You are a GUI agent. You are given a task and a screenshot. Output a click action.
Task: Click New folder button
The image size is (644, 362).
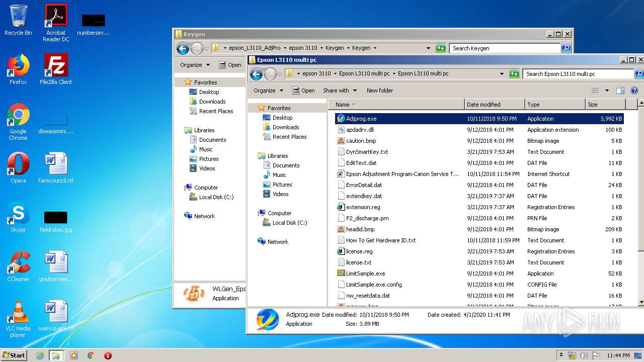pyautogui.click(x=380, y=90)
